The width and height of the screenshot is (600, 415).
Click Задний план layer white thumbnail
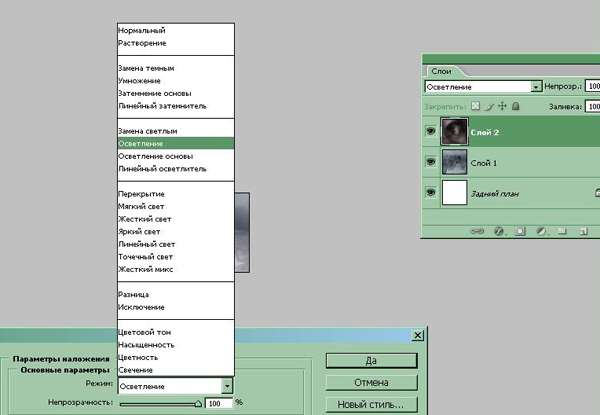(x=455, y=192)
